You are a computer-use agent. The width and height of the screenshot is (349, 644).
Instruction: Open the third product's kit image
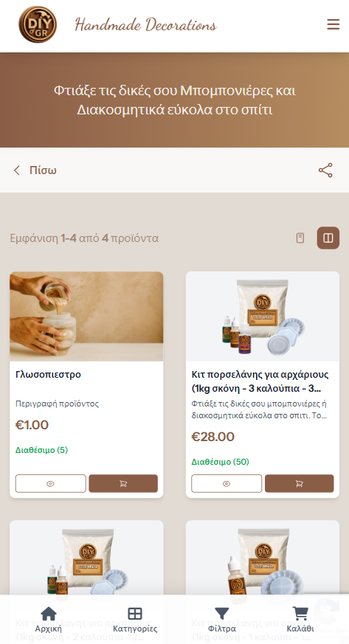(86, 558)
